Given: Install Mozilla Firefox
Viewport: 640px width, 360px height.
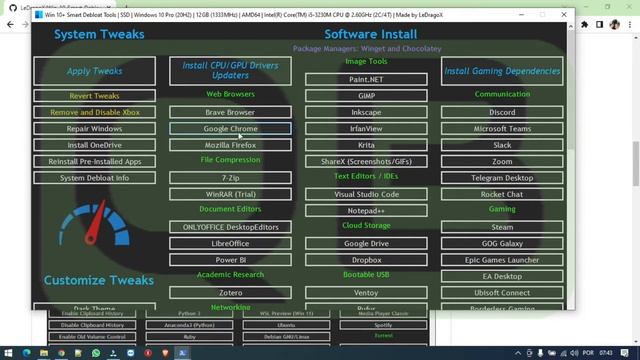Looking at the screenshot, I should pyautogui.click(x=231, y=145).
